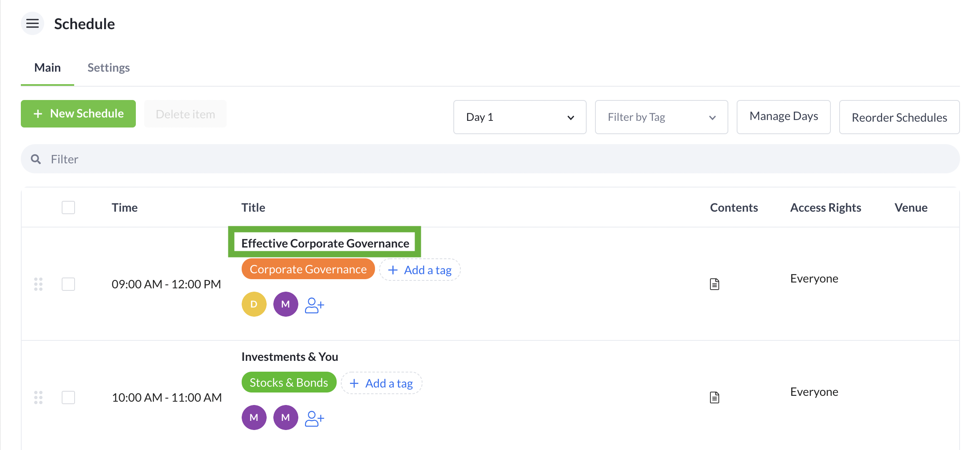Click the New Schedule button
This screenshot has height=450, width=980.
[x=78, y=114]
